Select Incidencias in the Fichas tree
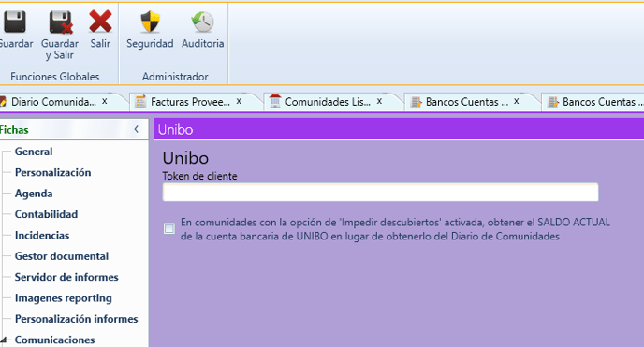This screenshot has width=644, height=347. (x=42, y=235)
